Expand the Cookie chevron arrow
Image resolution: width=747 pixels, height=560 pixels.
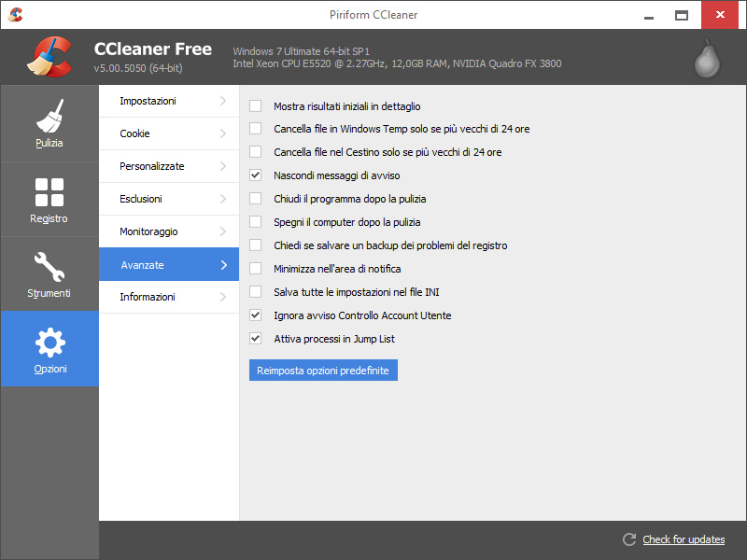pyautogui.click(x=223, y=133)
